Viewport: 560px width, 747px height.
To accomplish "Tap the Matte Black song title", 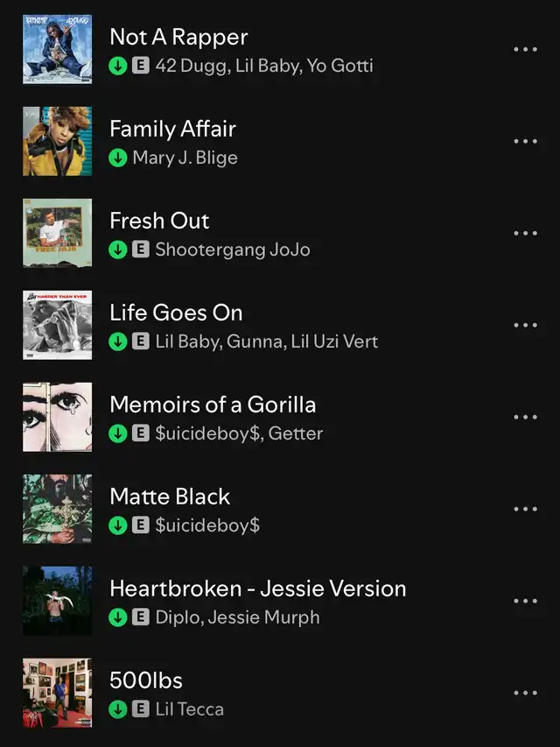I will (x=170, y=497).
